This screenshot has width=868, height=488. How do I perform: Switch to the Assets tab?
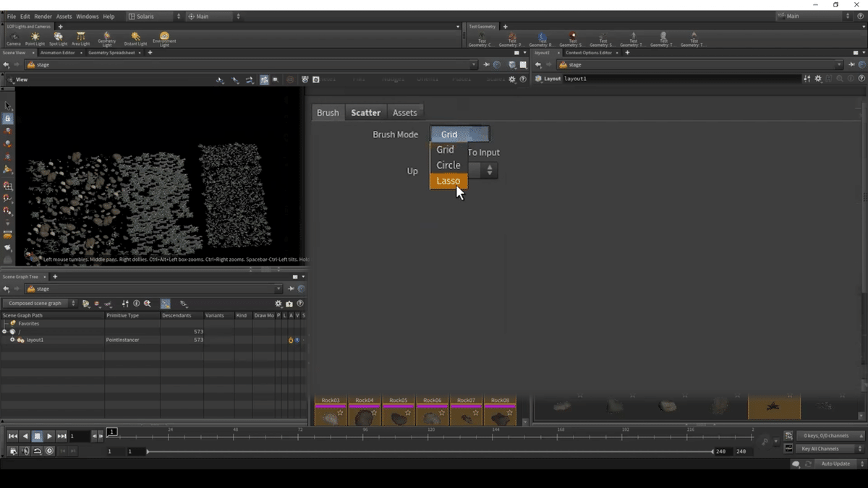click(404, 113)
